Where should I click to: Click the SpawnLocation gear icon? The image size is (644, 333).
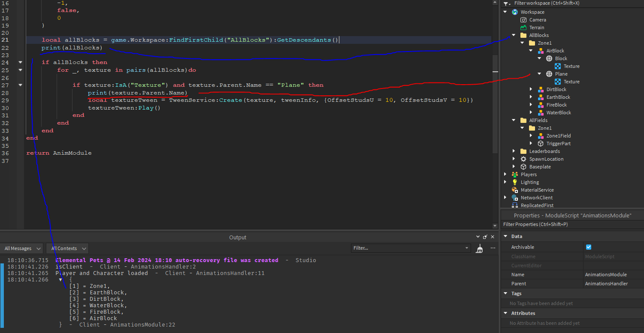click(x=523, y=159)
